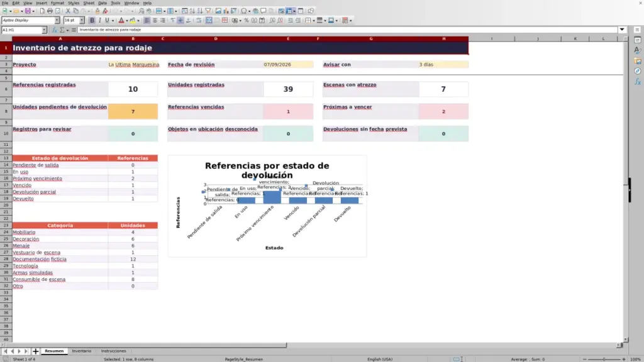Screen dimensions: 644x362
Task: Open the File menu
Action: click(x=5, y=3)
